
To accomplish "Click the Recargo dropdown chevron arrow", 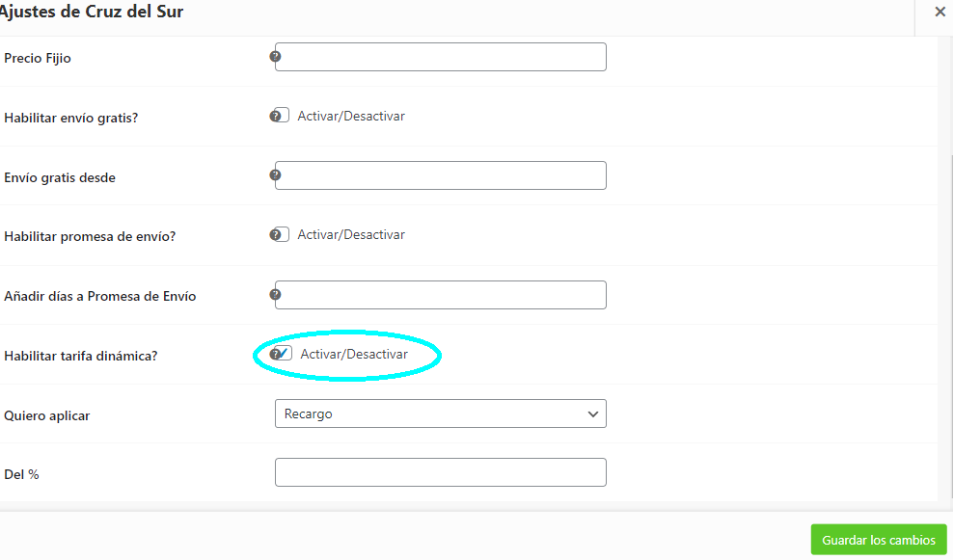I will 592,413.
